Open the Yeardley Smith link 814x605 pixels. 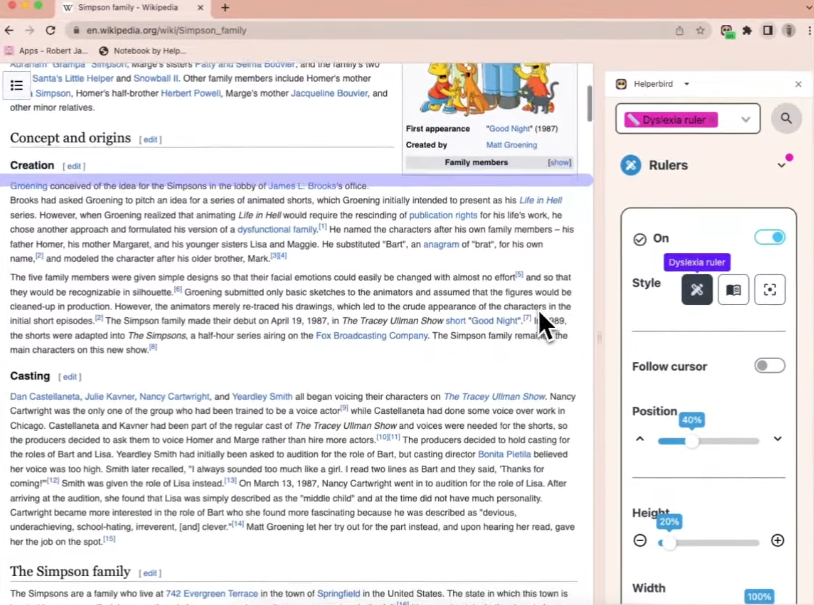click(x=262, y=397)
